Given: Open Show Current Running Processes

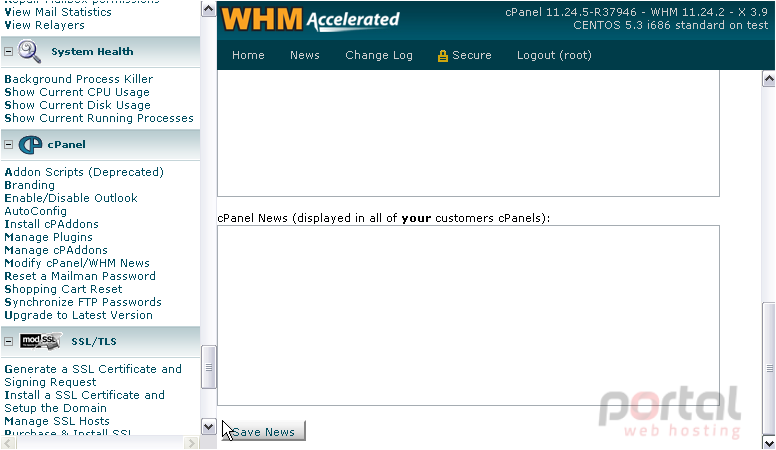Looking at the screenshot, I should (x=99, y=118).
